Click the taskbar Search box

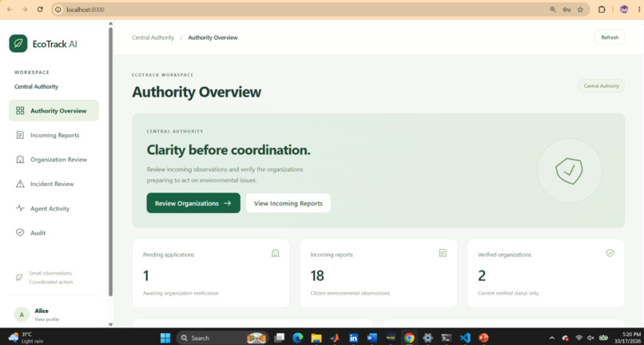[222, 338]
